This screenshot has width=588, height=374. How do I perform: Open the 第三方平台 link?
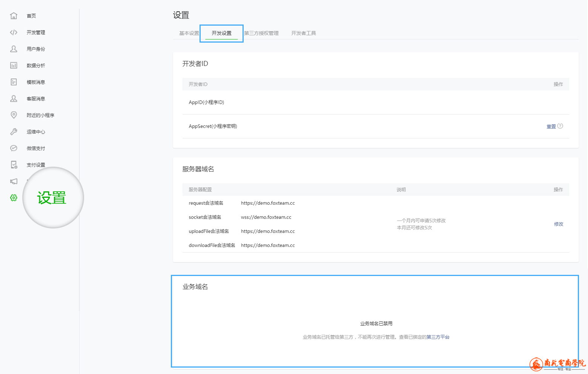pos(438,337)
